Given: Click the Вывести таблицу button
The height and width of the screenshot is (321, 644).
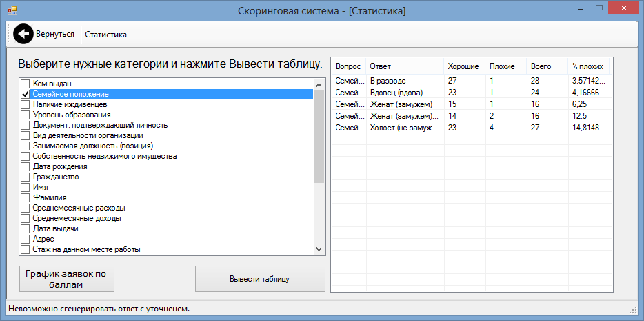Looking at the screenshot, I should pos(260,279).
